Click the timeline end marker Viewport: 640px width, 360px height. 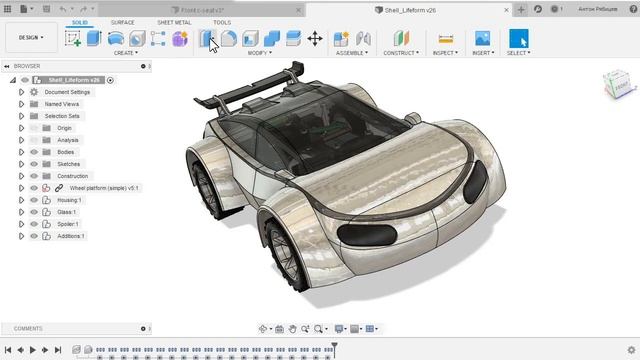click(334, 349)
